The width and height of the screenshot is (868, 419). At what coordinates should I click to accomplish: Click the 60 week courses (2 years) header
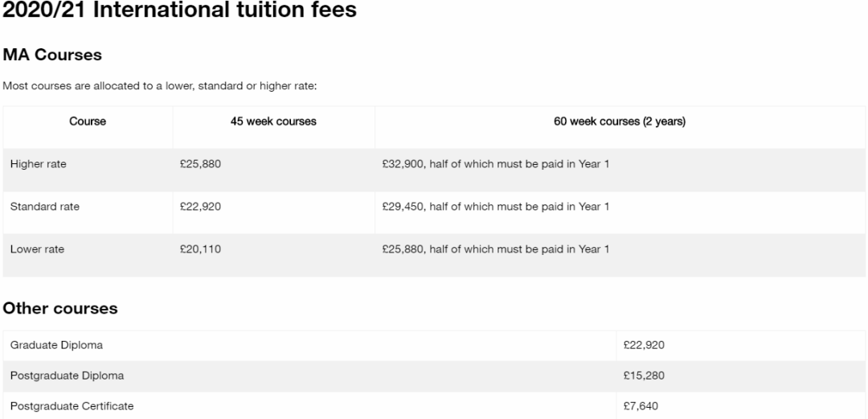point(620,122)
